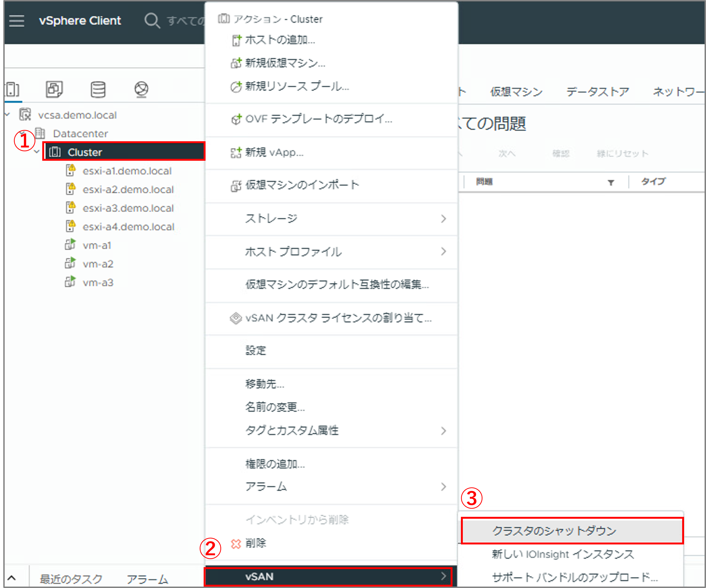
Task: Click the vSphere Client title link
Action: coord(80,21)
